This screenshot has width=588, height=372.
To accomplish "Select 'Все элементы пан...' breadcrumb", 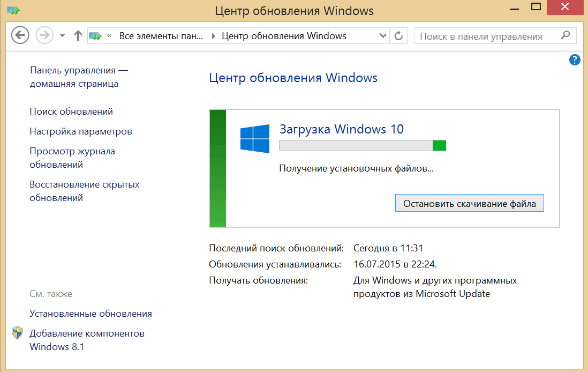I will pyautogui.click(x=161, y=36).
